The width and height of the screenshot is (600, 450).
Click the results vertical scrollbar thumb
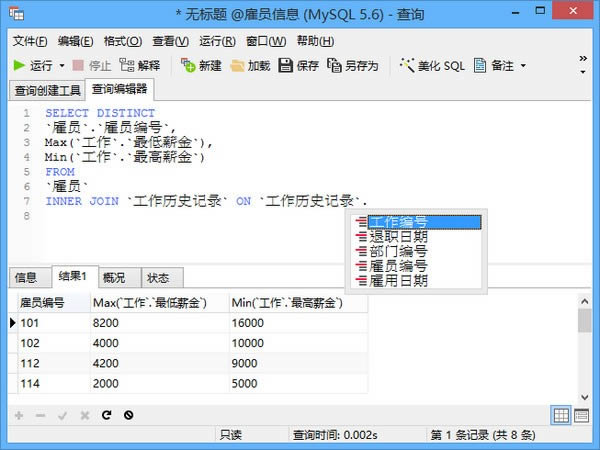point(585,321)
